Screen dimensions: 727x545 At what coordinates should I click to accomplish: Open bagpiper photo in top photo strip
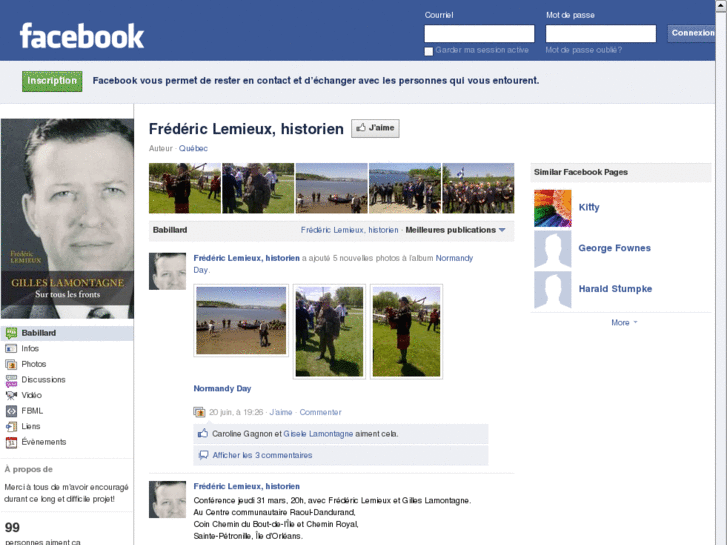[185, 188]
